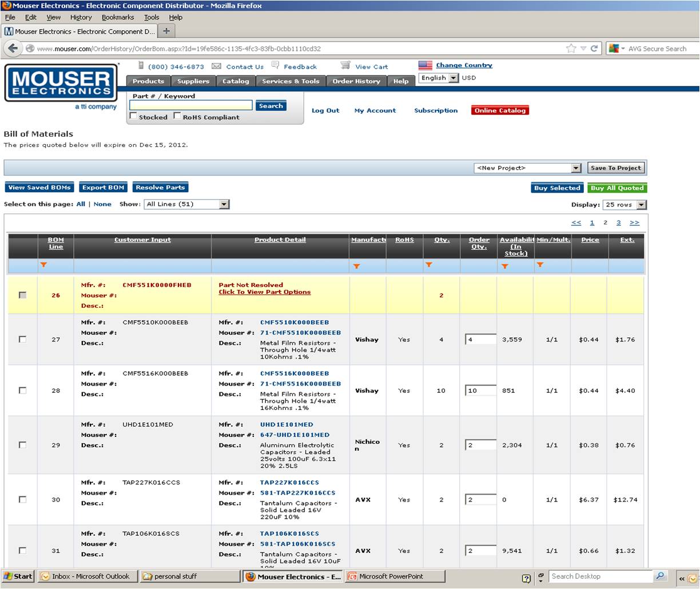Image resolution: width=700 pixels, height=589 pixels.
Task: Open the Display 25 rows dropdown
Action: coord(625,205)
